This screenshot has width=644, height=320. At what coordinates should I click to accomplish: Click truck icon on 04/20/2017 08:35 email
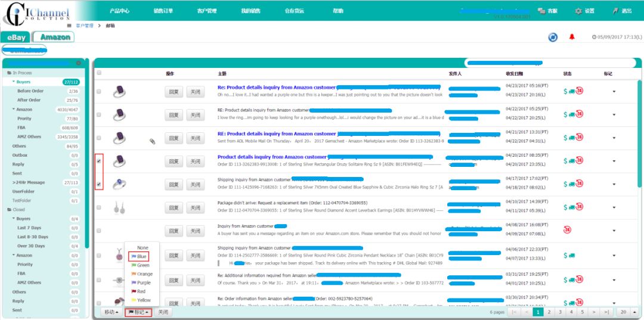(572, 161)
